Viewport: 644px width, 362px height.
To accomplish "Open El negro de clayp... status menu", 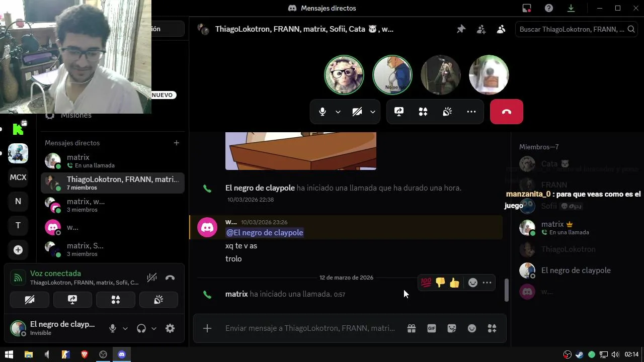I will tap(54, 328).
